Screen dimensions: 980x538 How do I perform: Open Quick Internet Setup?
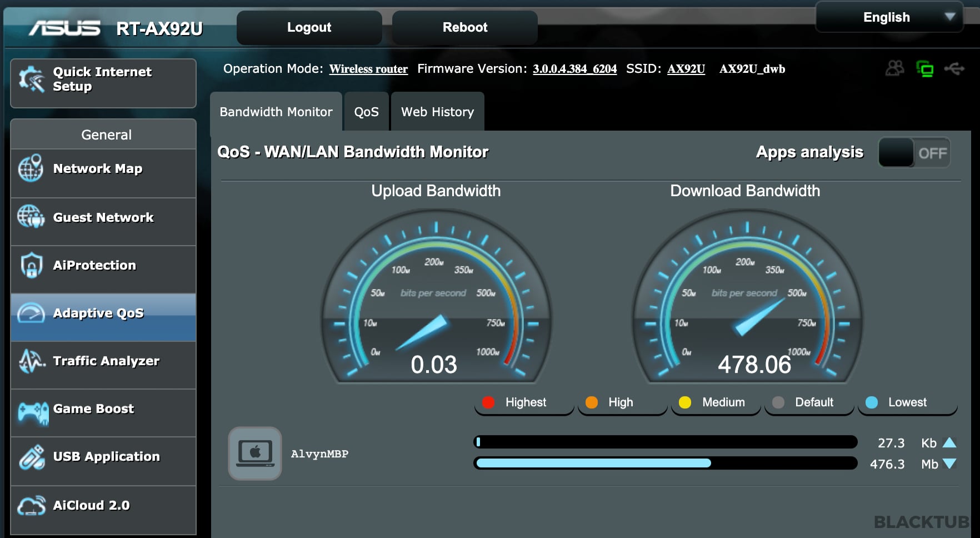(x=103, y=83)
